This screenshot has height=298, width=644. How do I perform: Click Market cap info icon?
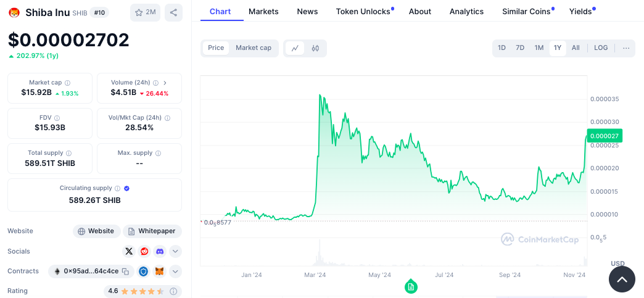pyautogui.click(x=67, y=83)
